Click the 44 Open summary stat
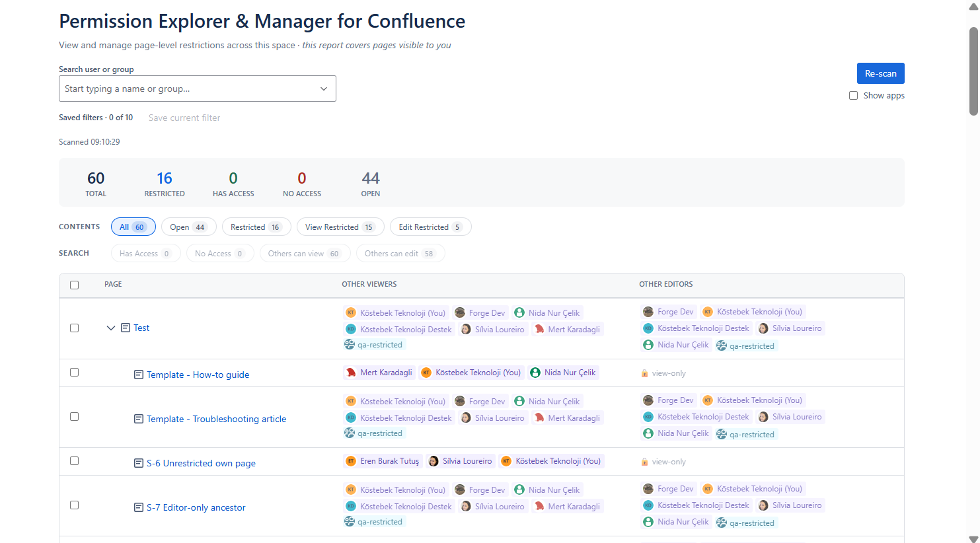Image resolution: width=980 pixels, height=543 pixels. coord(371,184)
